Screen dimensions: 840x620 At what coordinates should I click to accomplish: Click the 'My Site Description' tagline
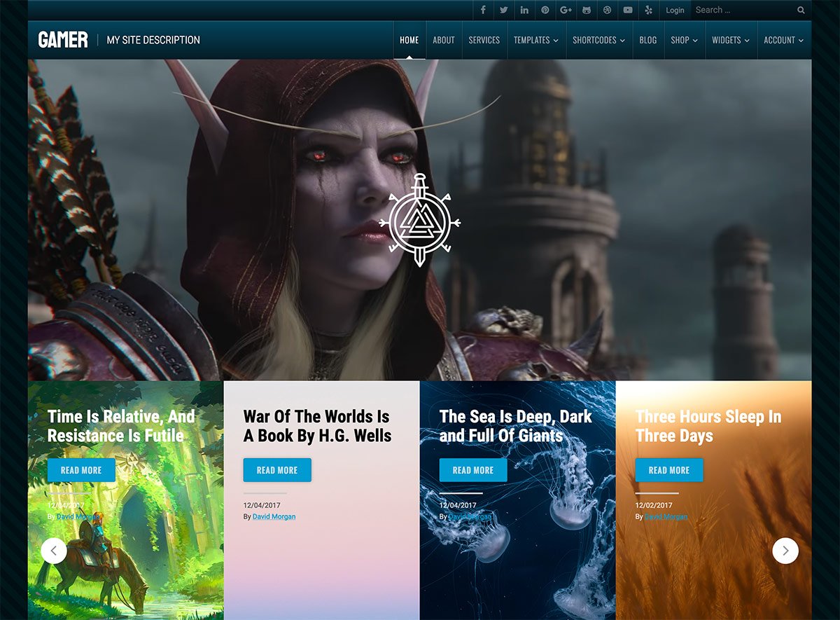(x=153, y=40)
